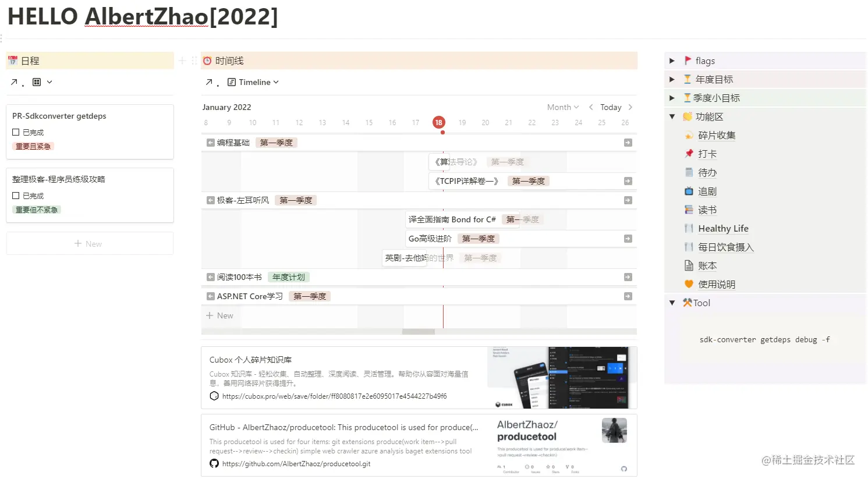This screenshot has height=479, width=868.
Task: Open 时间线 database as full page arrow
Action: 209,82
